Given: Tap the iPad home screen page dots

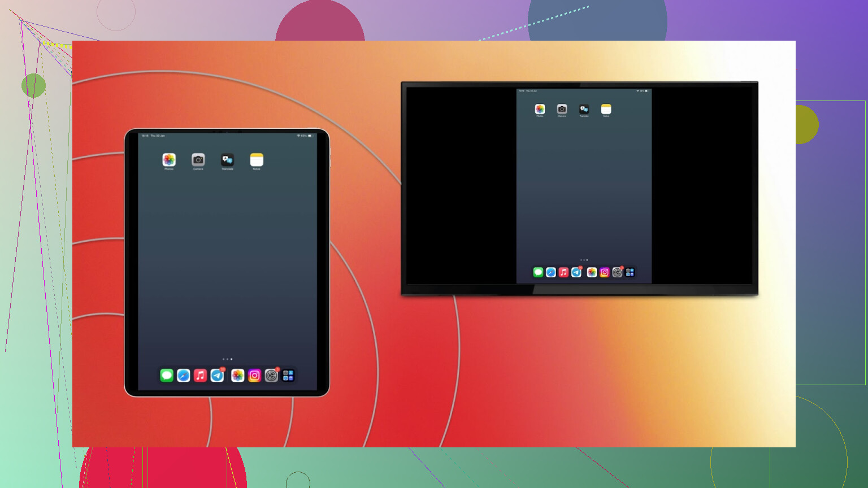Looking at the screenshot, I should coord(227,359).
